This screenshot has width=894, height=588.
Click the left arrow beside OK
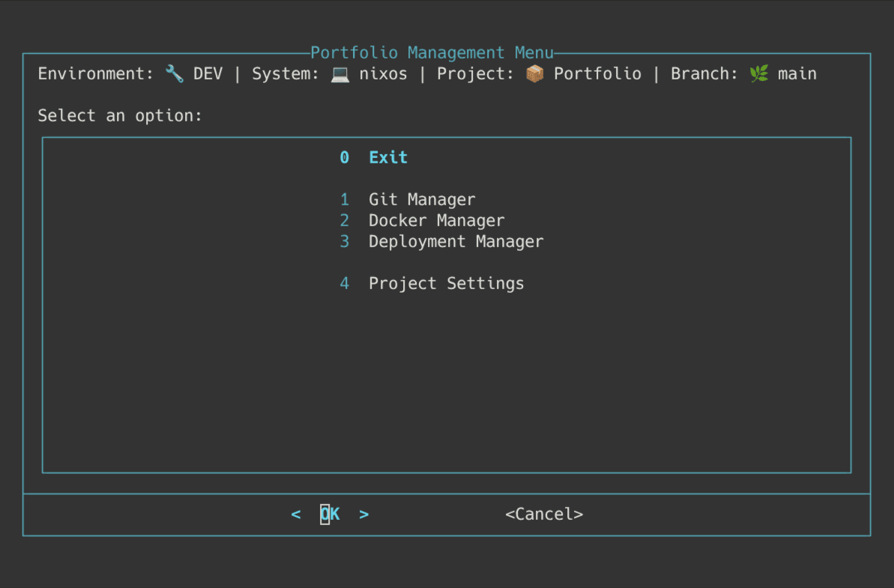point(295,514)
